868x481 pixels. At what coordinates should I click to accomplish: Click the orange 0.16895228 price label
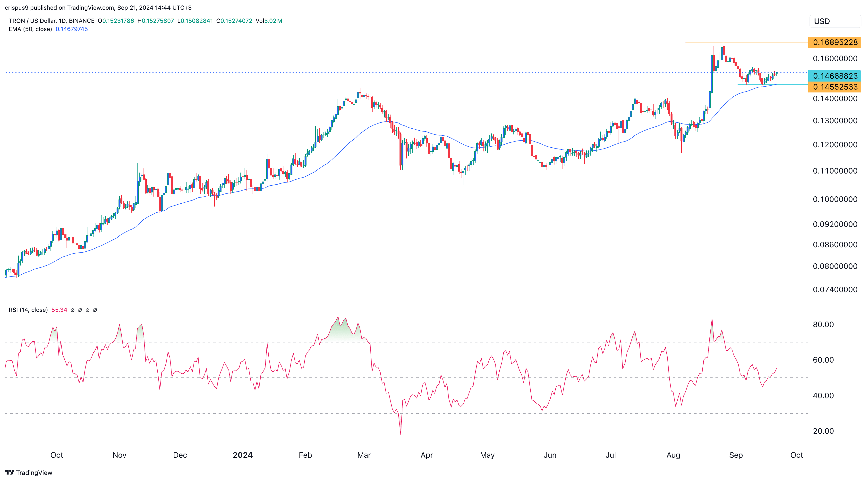pyautogui.click(x=835, y=42)
